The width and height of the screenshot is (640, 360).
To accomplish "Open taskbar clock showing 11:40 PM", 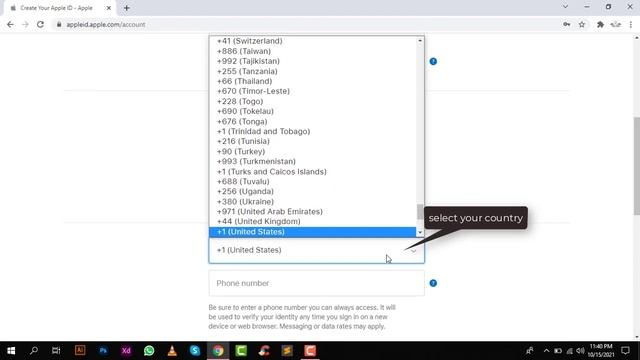I will [x=601, y=351].
